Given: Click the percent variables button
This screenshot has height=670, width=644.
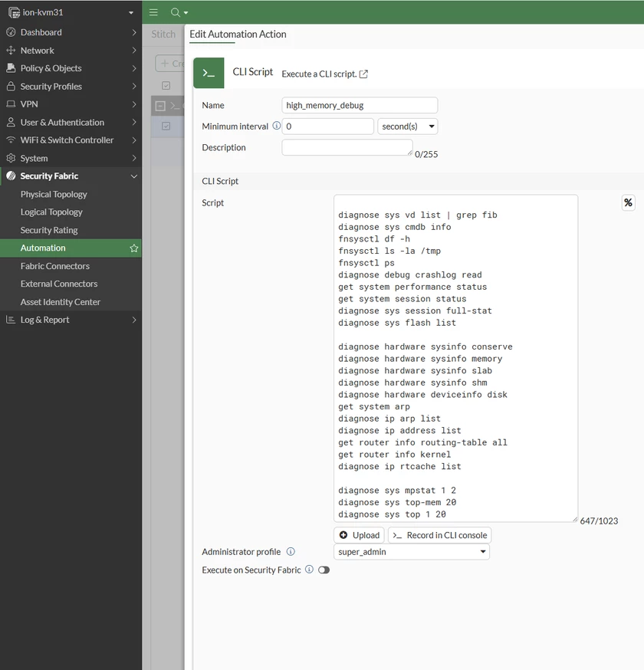Looking at the screenshot, I should click(x=628, y=202).
